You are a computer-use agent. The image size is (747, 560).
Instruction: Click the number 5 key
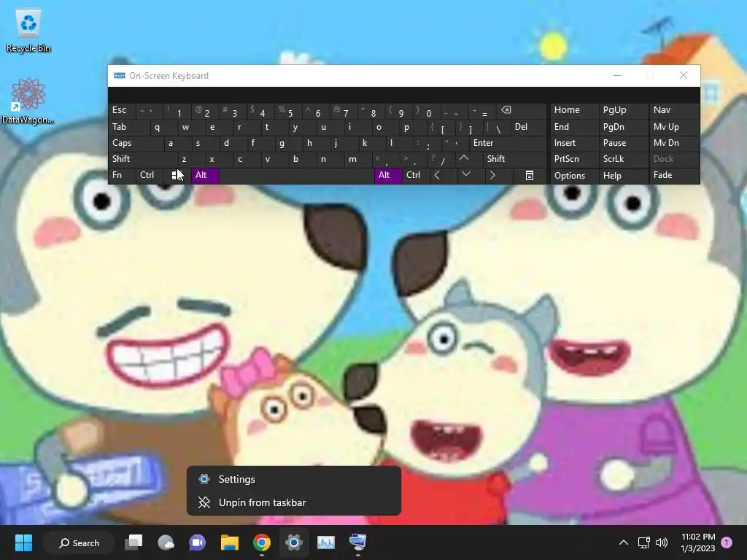pyautogui.click(x=287, y=111)
